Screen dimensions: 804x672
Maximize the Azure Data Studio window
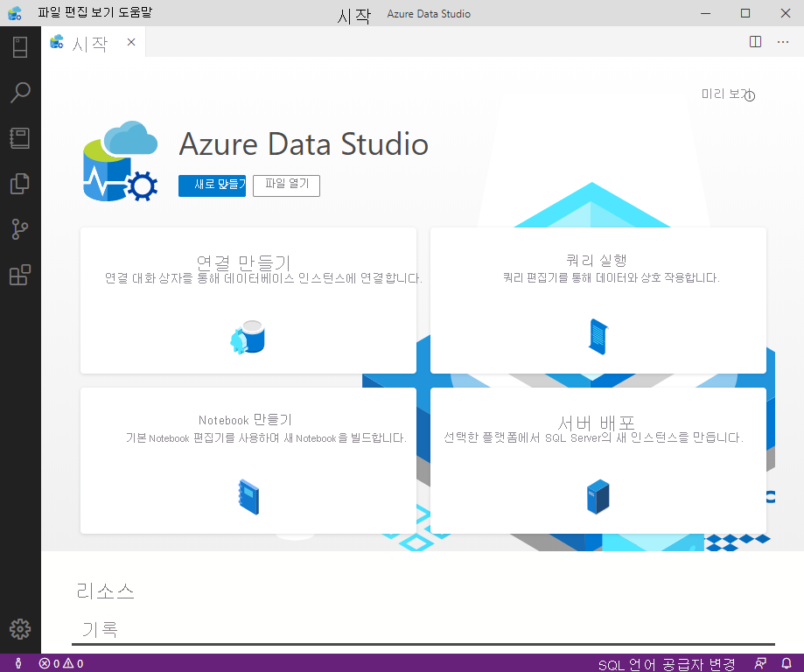745,13
